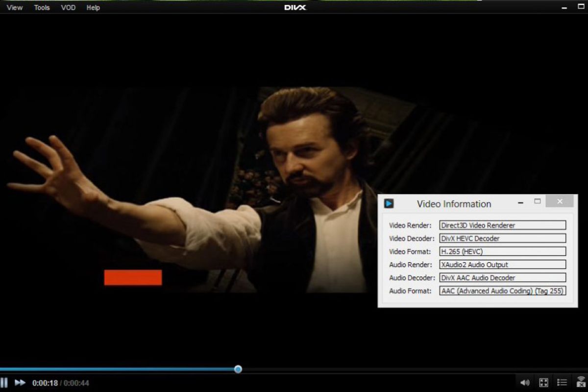Pause the video playback

pyautogui.click(x=4, y=382)
